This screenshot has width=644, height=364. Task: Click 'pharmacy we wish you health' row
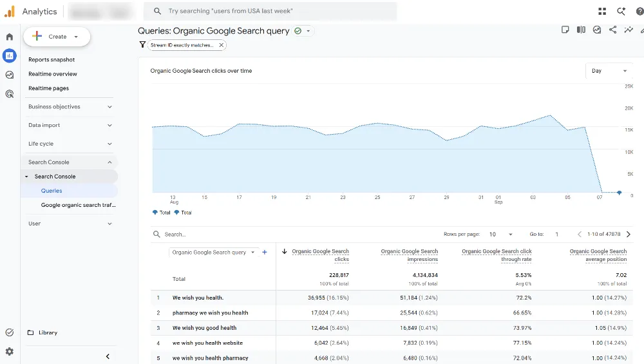click(392, 312)
